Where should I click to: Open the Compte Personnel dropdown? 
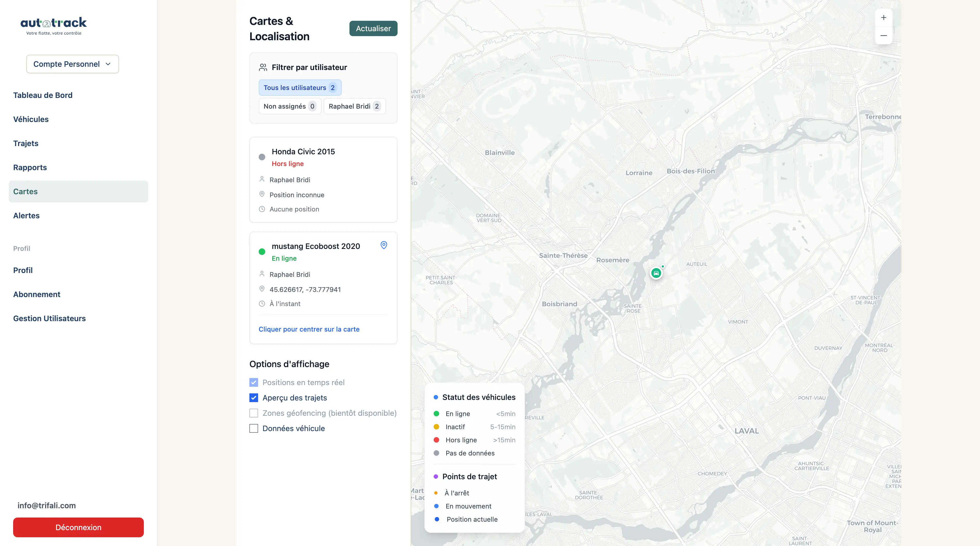pos(72,64)
